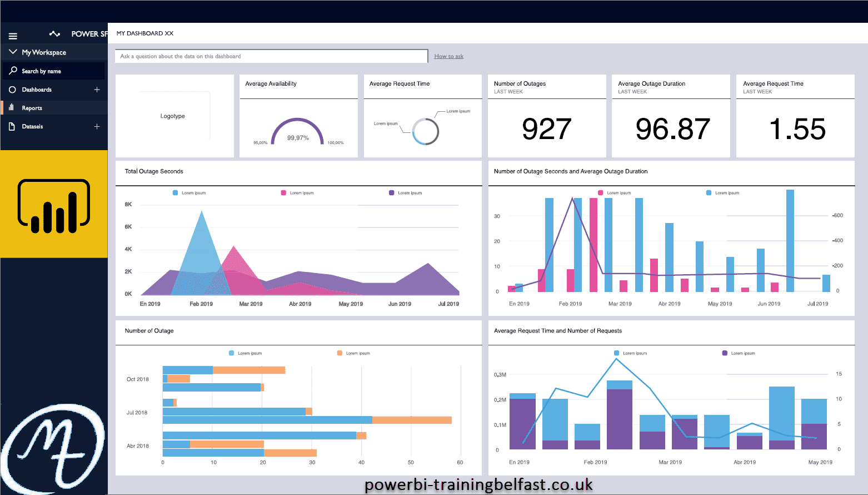Click the Power BI wave logo icon
This screenshot has height=495, width=868.
click(54, 34)
